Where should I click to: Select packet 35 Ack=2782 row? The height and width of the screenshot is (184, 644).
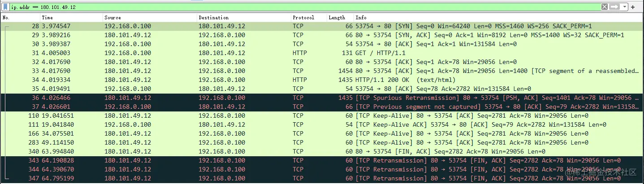click(322, 89)
